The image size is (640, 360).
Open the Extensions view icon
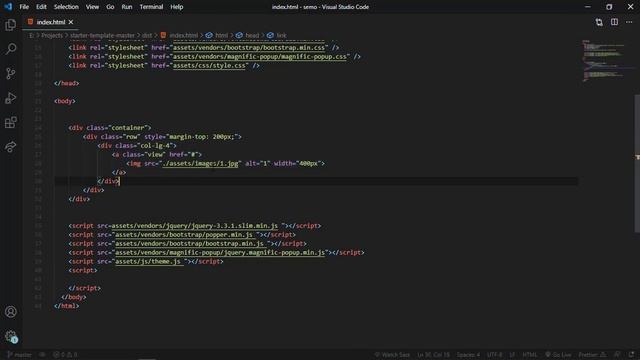point(11,122)
